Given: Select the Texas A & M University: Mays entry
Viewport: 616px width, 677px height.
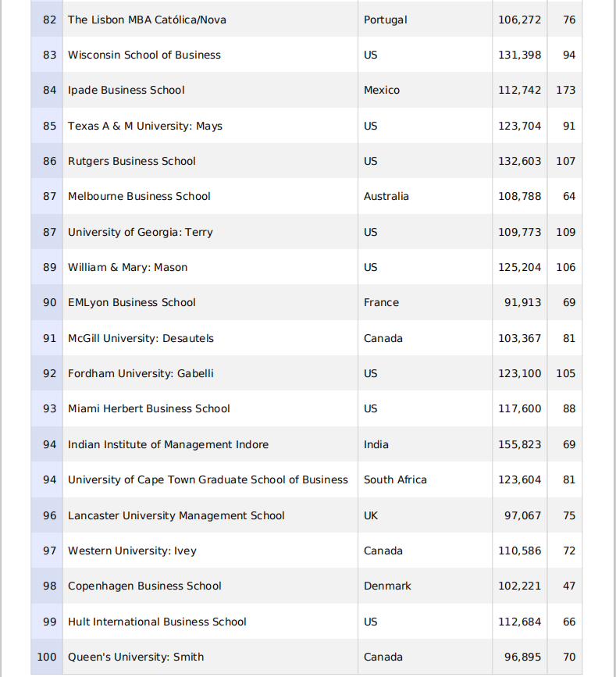Looking at the screenshot, I should click(145, 126).
